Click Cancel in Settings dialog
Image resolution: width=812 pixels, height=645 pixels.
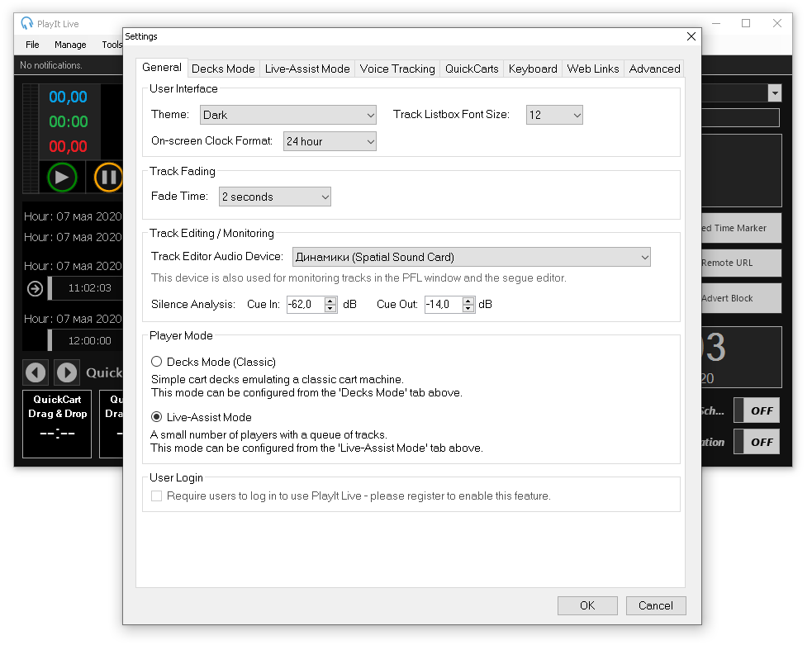click(x=656, y=605)
